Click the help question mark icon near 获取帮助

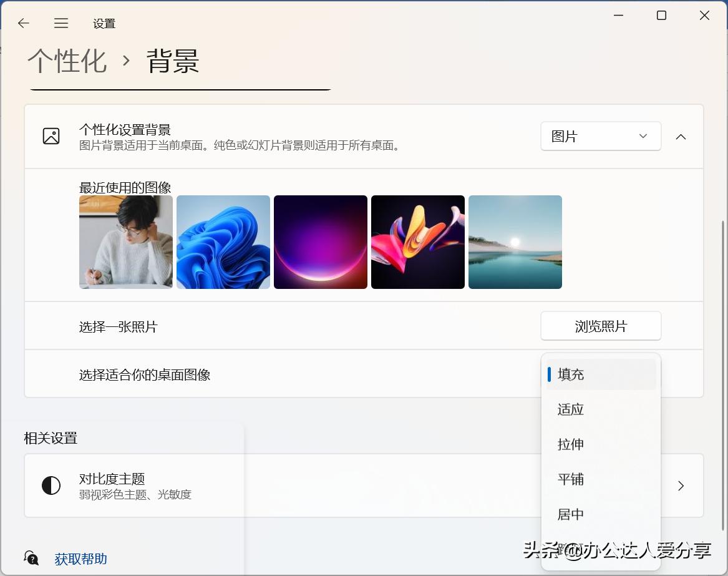pos(31,558)
